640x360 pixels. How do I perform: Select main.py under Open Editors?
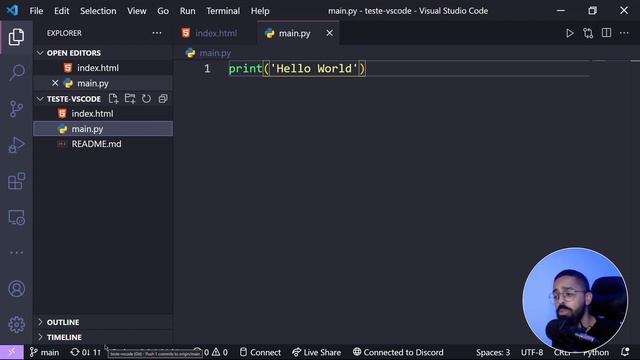click(103, 83)
